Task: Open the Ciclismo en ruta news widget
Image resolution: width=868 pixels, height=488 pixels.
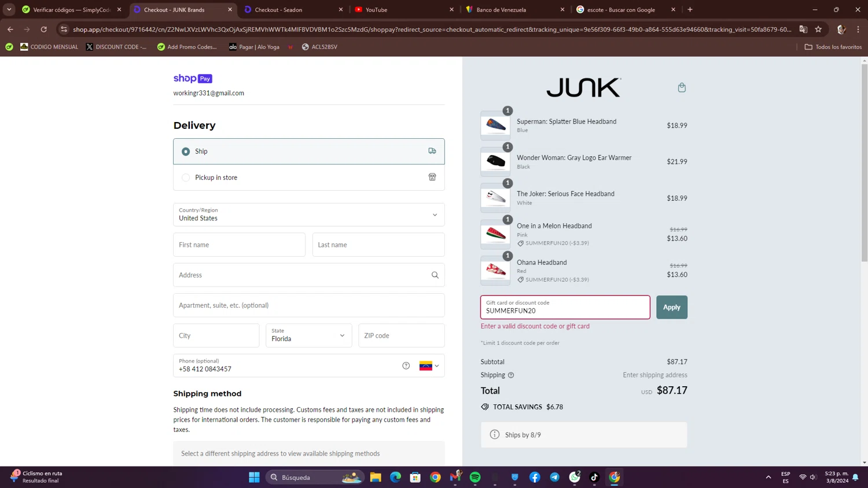Action: [x=37, y=477]
